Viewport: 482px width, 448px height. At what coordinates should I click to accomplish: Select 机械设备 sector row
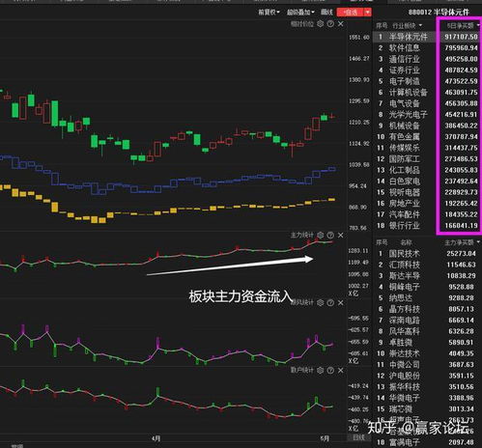point(427,126)
